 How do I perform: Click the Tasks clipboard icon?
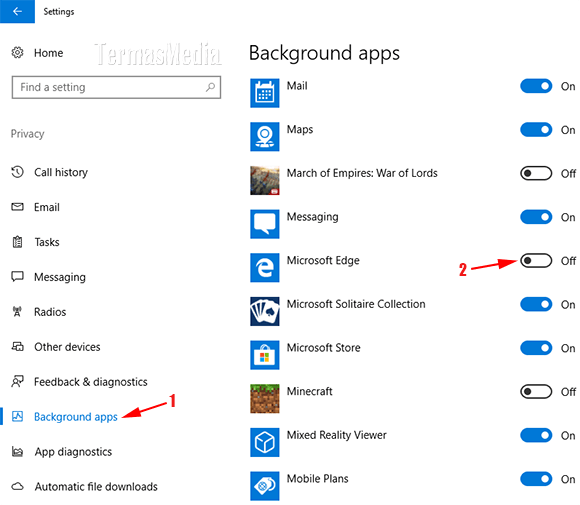(17, 242)
